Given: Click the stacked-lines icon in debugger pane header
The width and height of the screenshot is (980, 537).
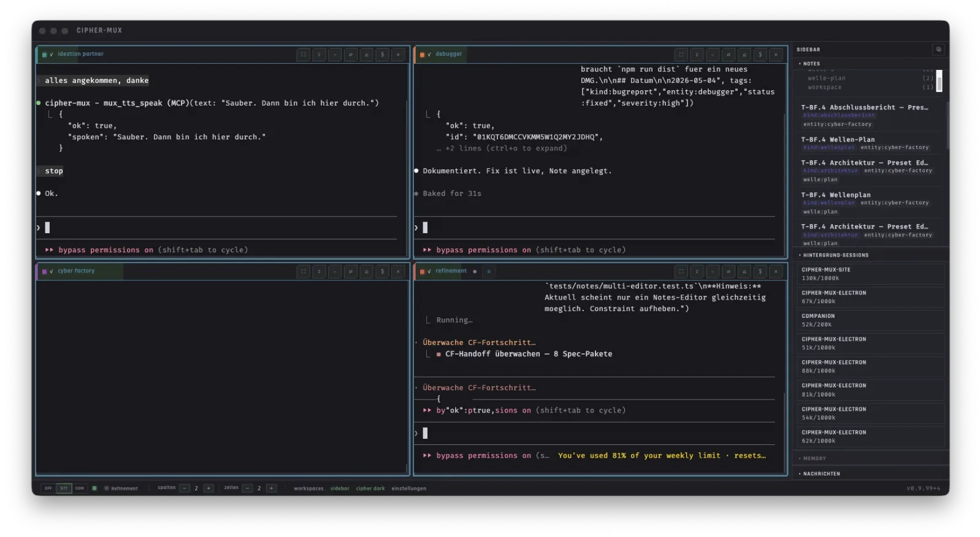Looking at the screenshot, I should point(745,55).
